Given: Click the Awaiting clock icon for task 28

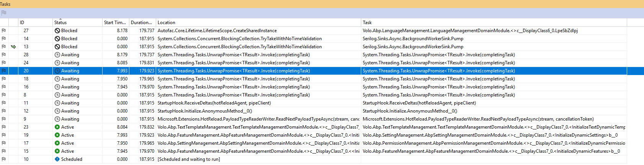Looking at the screenshot, I should click(57, 55).
